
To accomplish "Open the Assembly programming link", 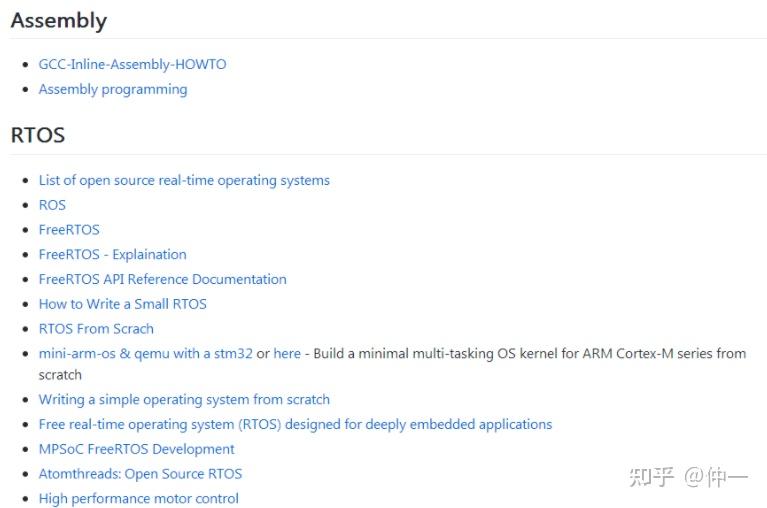I will point(113,89).
